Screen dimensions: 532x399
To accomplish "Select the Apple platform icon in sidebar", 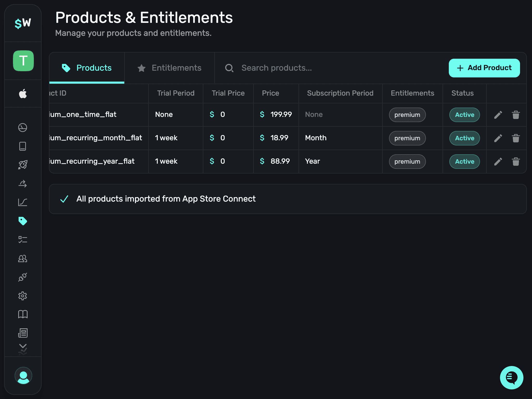I will tap(23, 94).
